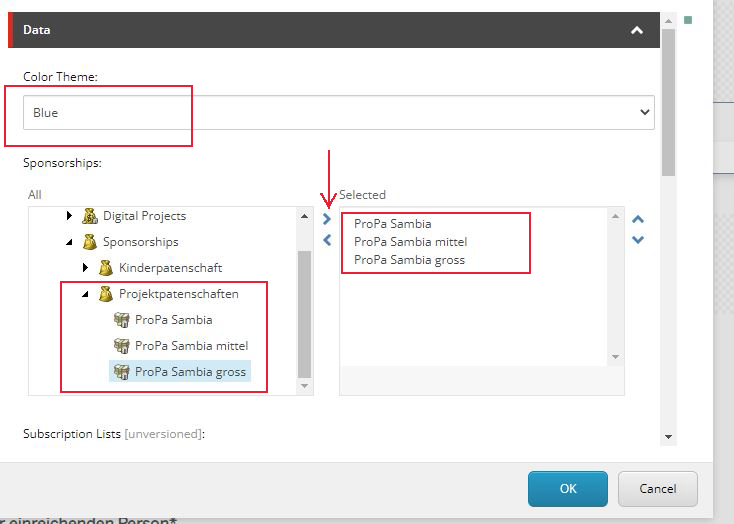Select ProPa Sambia mittel in the All tree
This screenshot has height=524, width=734.
tap(191, 346)
